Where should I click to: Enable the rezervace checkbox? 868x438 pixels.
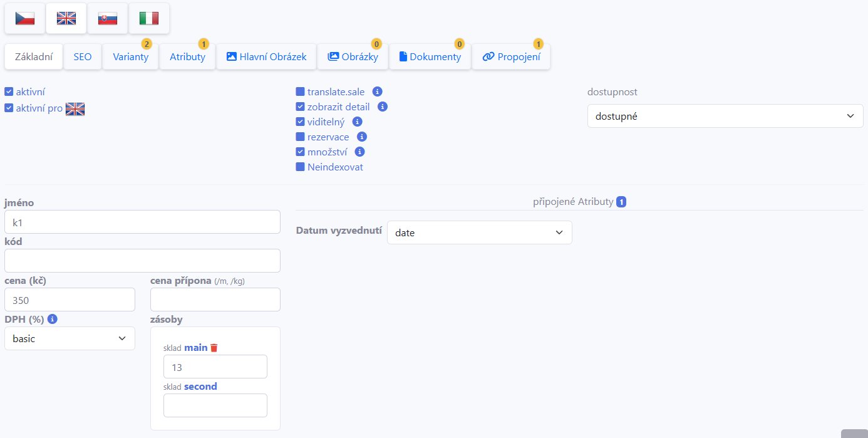(x=301, y=137)
